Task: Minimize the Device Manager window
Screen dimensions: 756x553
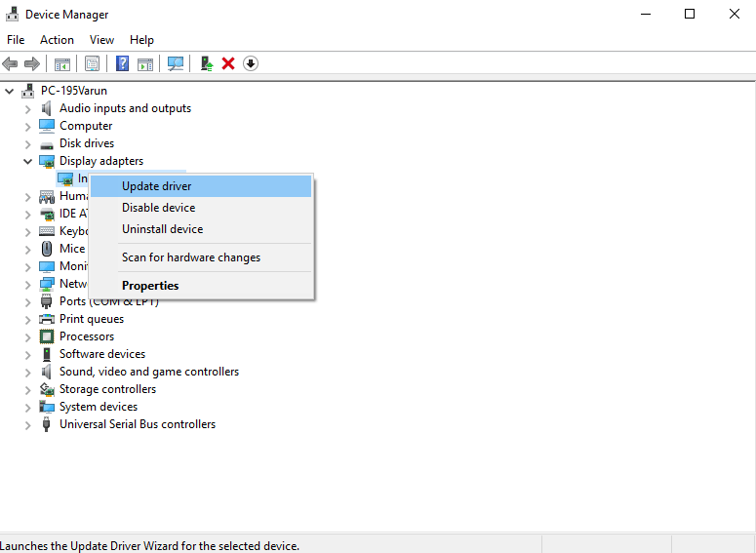Action: [646, 14]
